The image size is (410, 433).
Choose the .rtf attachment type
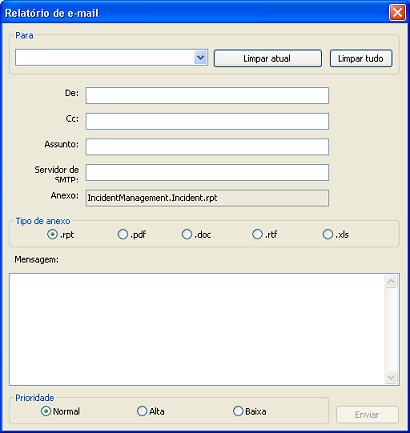click(x=257, y=234)
